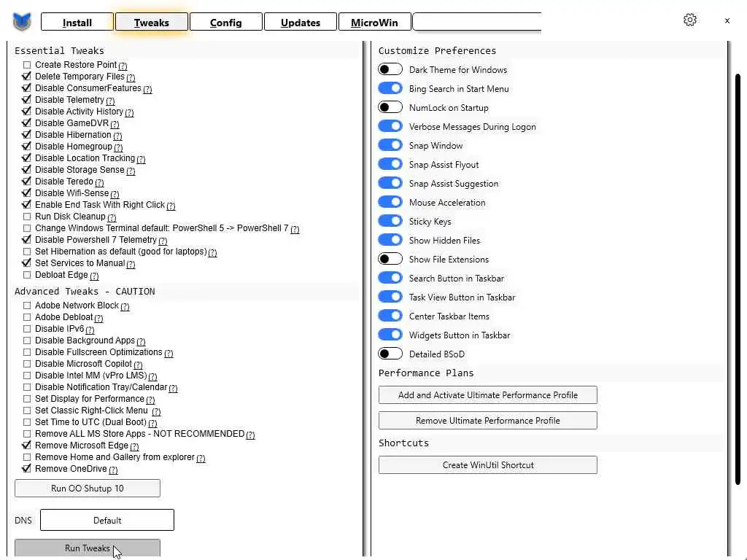Open help for Disable Location Tracking

141,159
